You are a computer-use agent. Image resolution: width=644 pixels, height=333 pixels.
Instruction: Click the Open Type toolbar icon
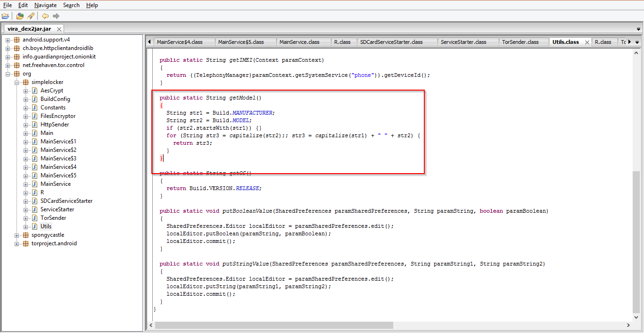click(20, 16)
